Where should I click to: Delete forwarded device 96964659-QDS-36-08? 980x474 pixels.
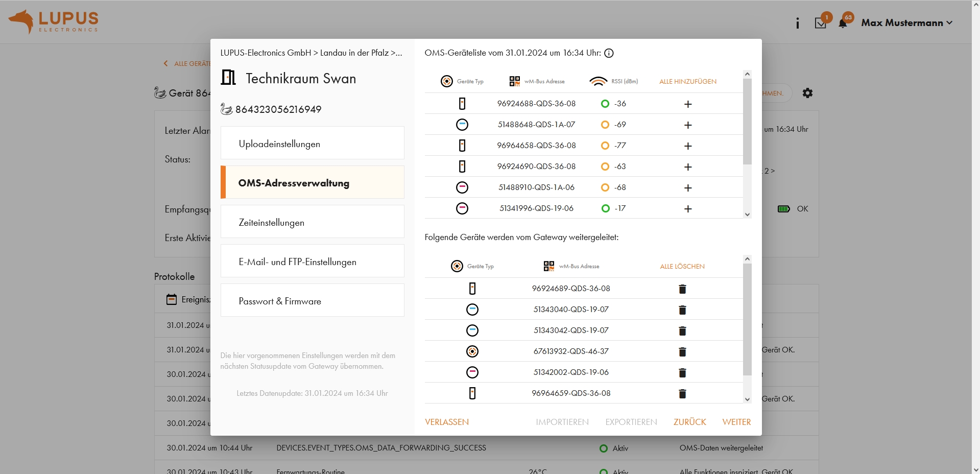(682, 394)
